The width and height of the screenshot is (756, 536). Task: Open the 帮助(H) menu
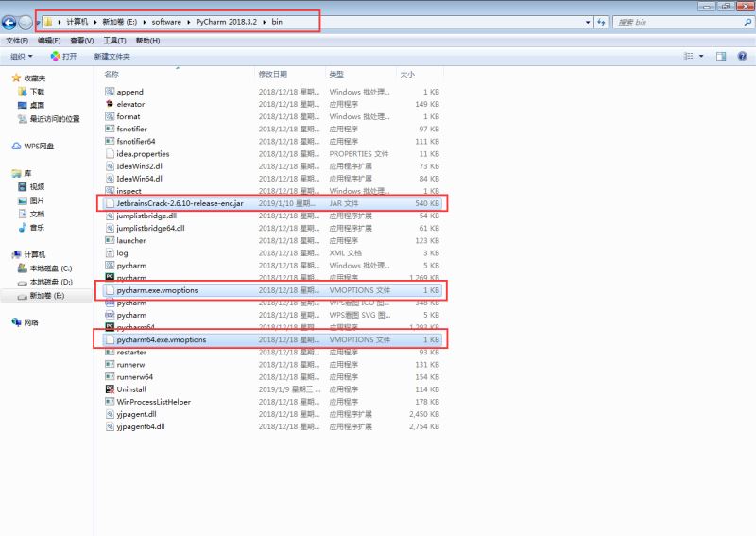tap(147, 41)
